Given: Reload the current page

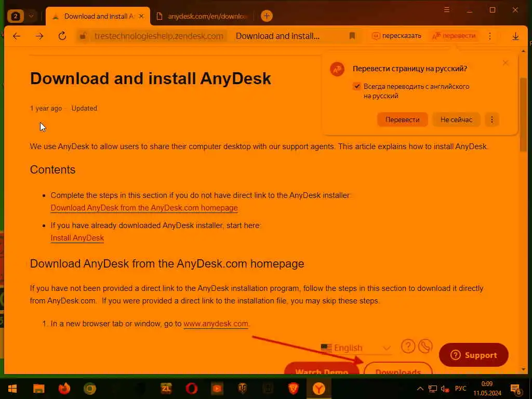Looking at the screenshot, I should point(62,36).
